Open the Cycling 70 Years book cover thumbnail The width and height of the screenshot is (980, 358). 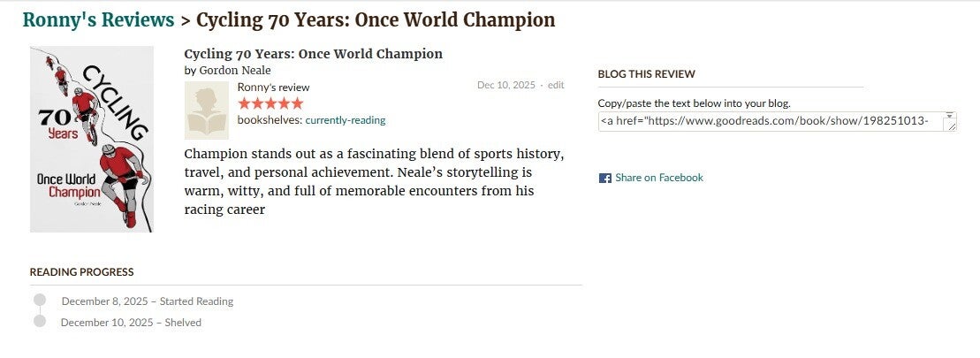click(91, 139)
